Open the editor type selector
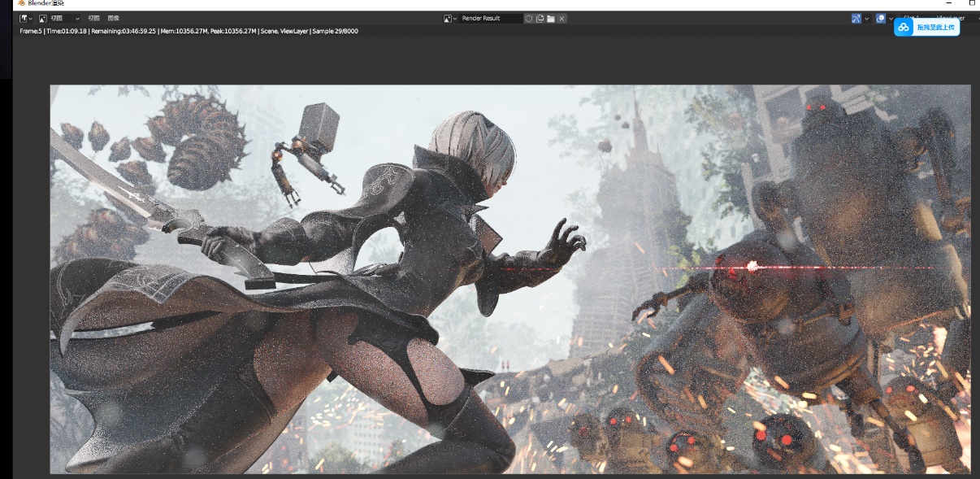The height and width of the screenshot is (479, 980). pyautogui.click(x=27, y=18)
